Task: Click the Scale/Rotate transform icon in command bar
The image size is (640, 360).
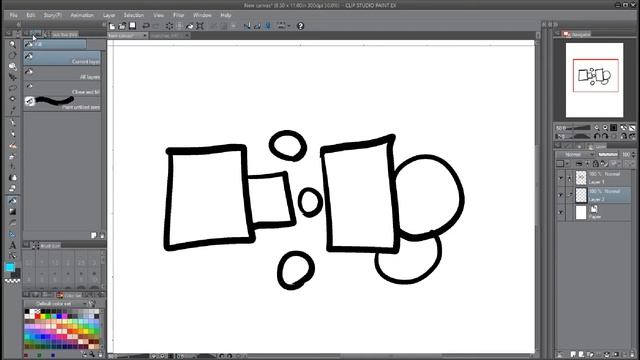Action: [x=200, y=26]
